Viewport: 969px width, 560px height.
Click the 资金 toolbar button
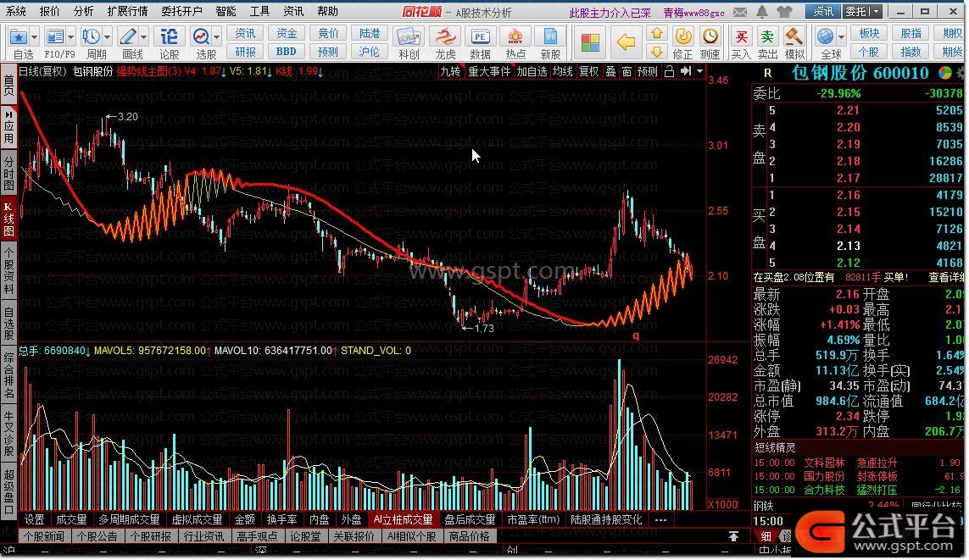287,33
